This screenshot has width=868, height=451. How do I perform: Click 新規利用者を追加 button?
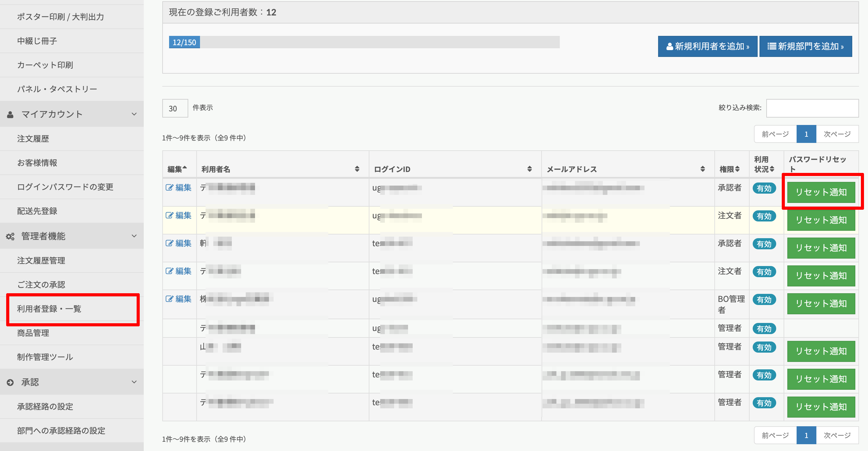coord(707,46)
